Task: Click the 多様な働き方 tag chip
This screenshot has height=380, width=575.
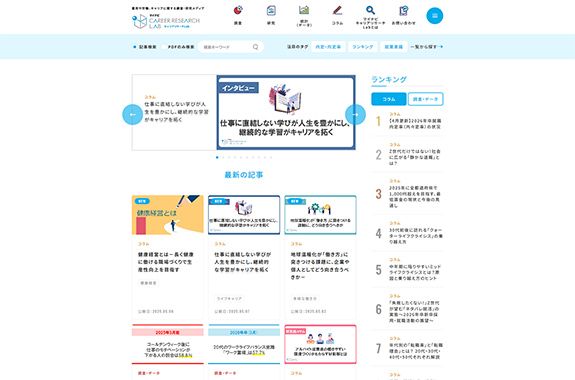Action: [x=305, y=299]
